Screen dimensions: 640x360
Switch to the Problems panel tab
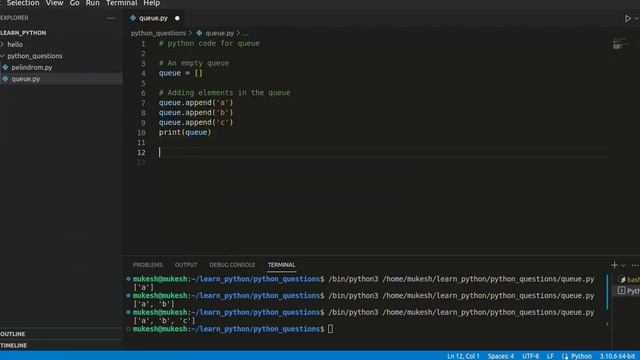(148, 265)
